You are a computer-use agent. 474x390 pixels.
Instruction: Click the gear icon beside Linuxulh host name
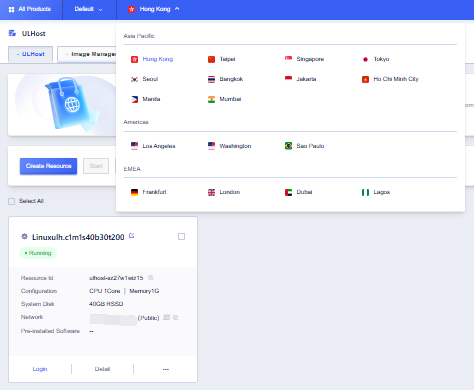tap(24, 236)
